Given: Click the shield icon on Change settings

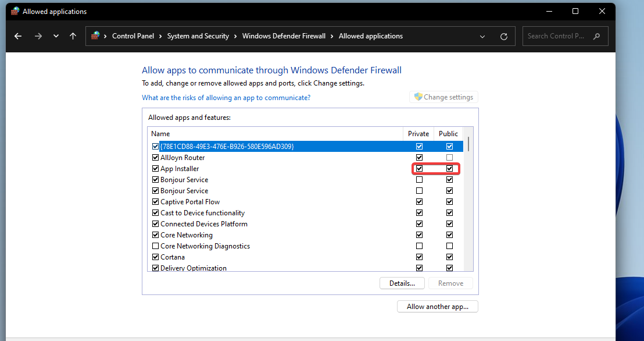Looking at the screenshot, I should pyautogui.click(x=418, y=97).
